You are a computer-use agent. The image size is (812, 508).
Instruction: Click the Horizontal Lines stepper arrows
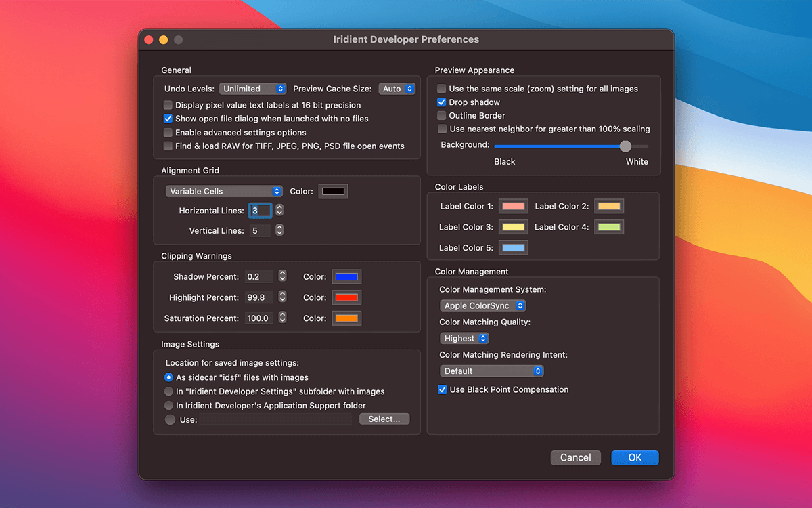(x=279, y=211)
